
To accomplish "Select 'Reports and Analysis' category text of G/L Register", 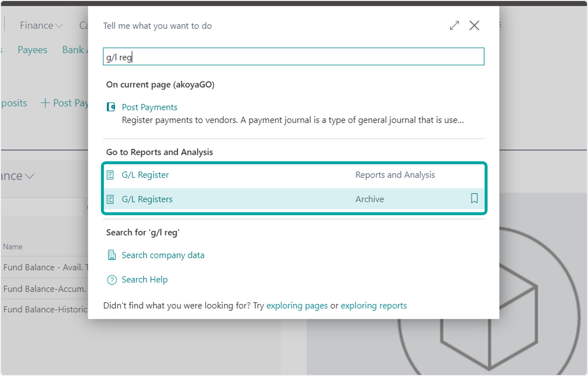I will pos(395,175).
